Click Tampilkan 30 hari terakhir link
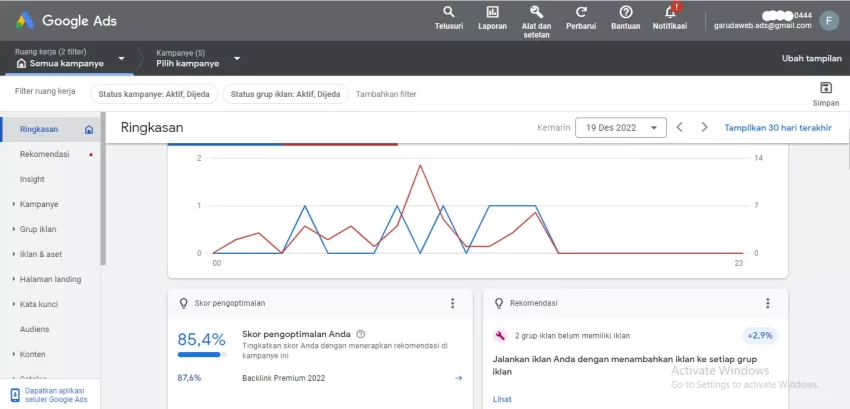850x409 pixels. [778, 128]
